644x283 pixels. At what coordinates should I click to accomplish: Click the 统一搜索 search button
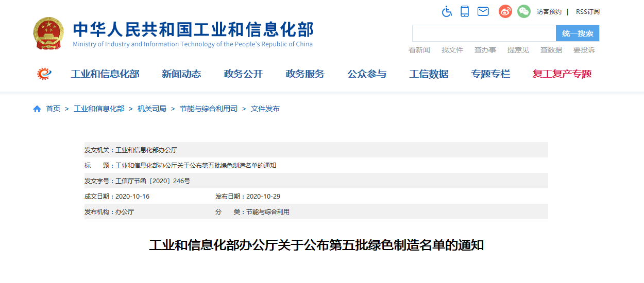[x=577, y=33]
